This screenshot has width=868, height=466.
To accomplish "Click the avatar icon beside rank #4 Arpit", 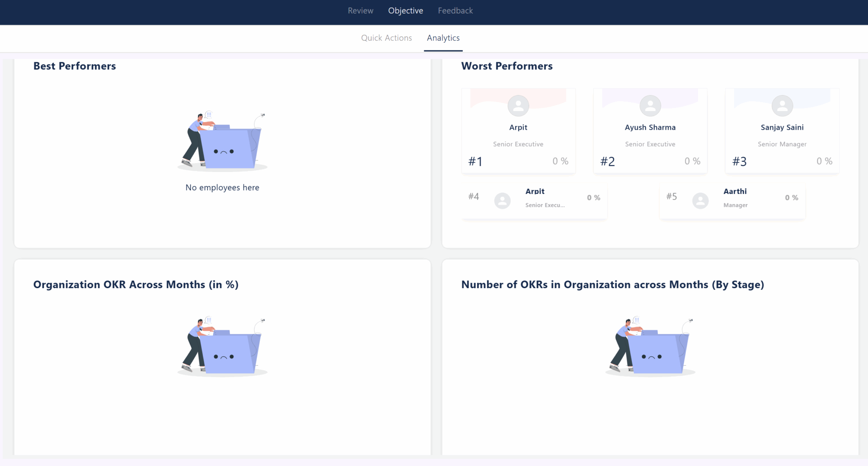I will pyautogui.click(x=502, y=200).
